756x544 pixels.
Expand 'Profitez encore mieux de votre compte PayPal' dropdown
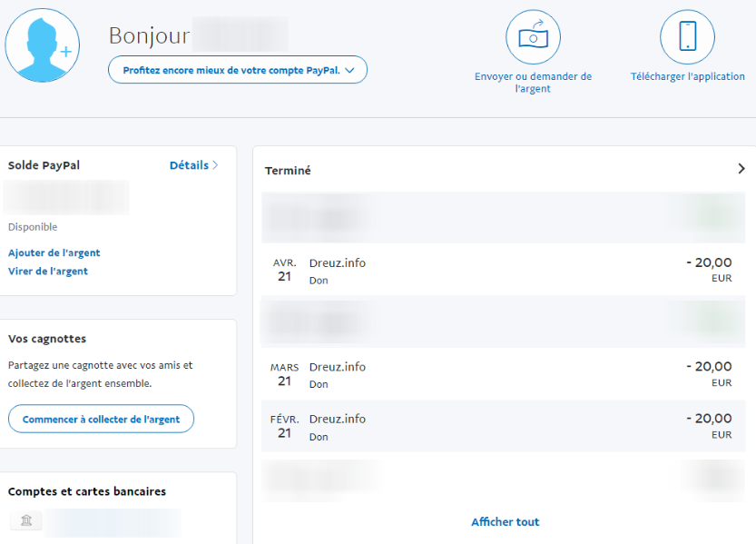click(x=238, y=70)
